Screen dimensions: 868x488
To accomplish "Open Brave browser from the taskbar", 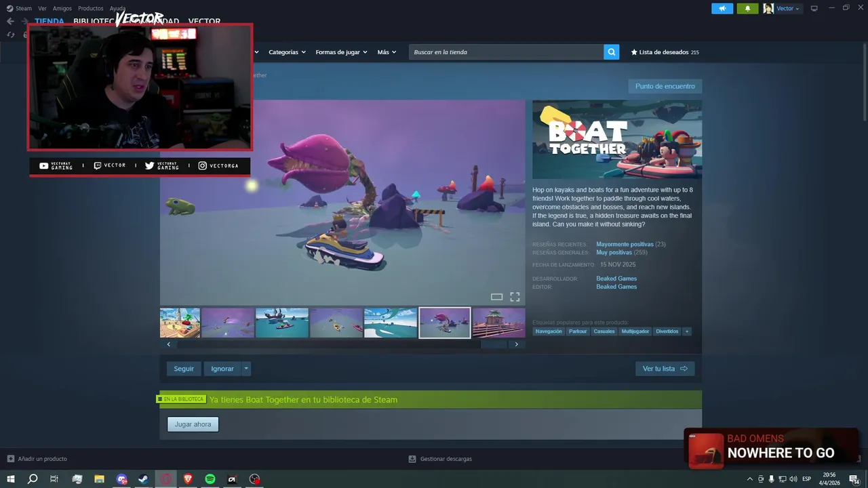I will [188, 479].
